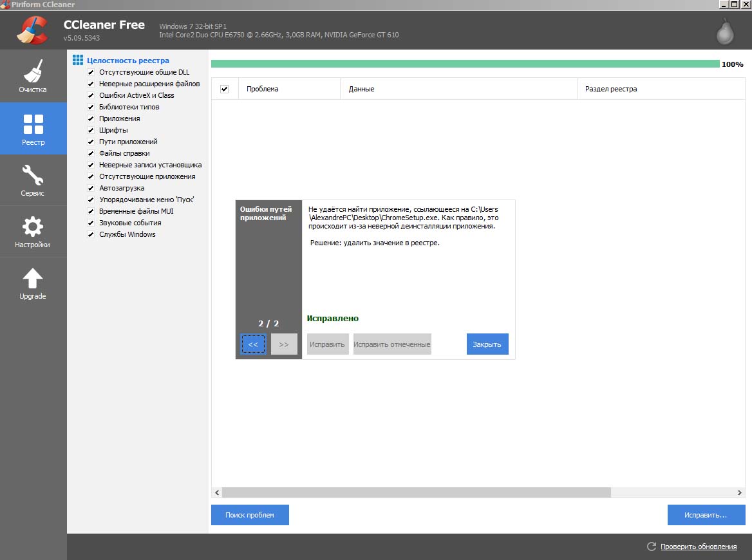Click the Исправить... button at bottom right
752x560 pixels.
(x=706, y=515)
